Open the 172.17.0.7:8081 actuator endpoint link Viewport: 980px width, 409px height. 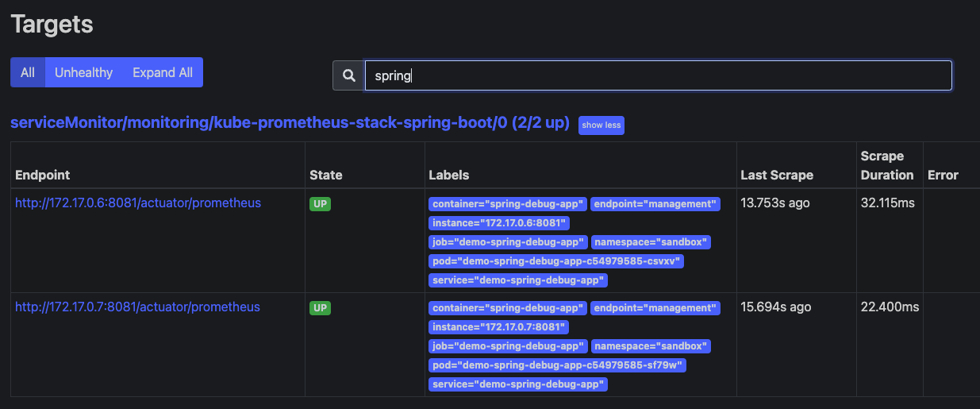click(137, 307)
